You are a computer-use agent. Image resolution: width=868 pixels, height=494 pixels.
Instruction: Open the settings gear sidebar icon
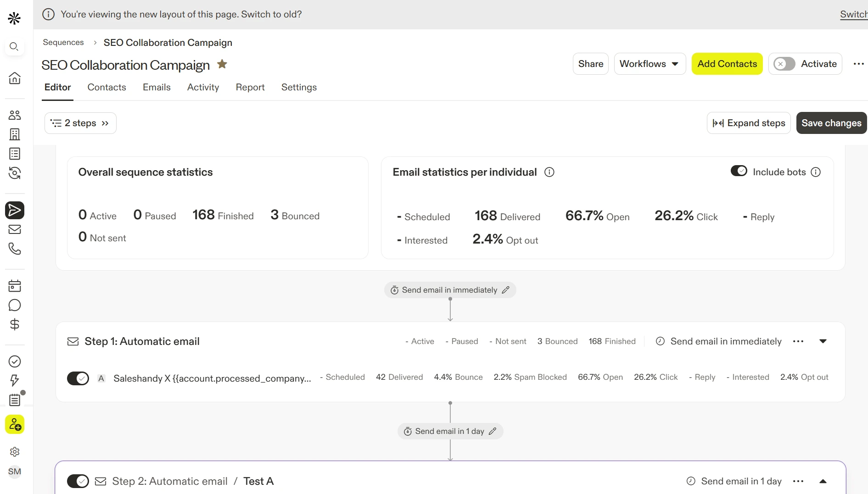coord(15,452)
